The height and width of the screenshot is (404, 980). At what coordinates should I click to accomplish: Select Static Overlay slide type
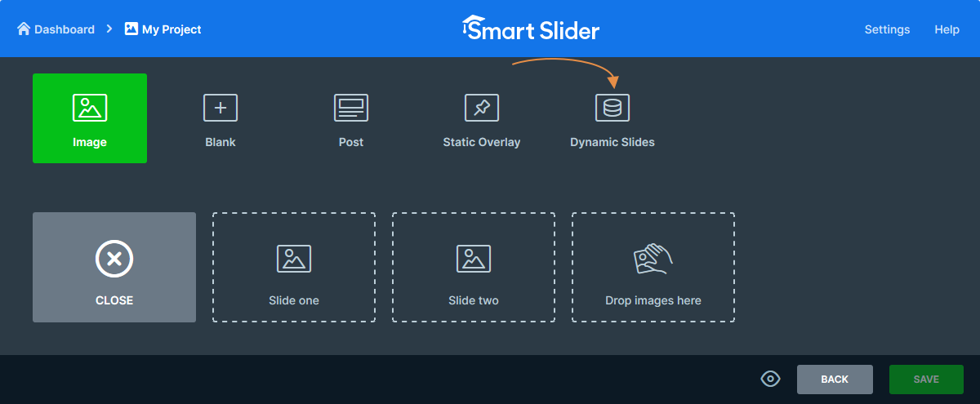(x=482, y=118)
